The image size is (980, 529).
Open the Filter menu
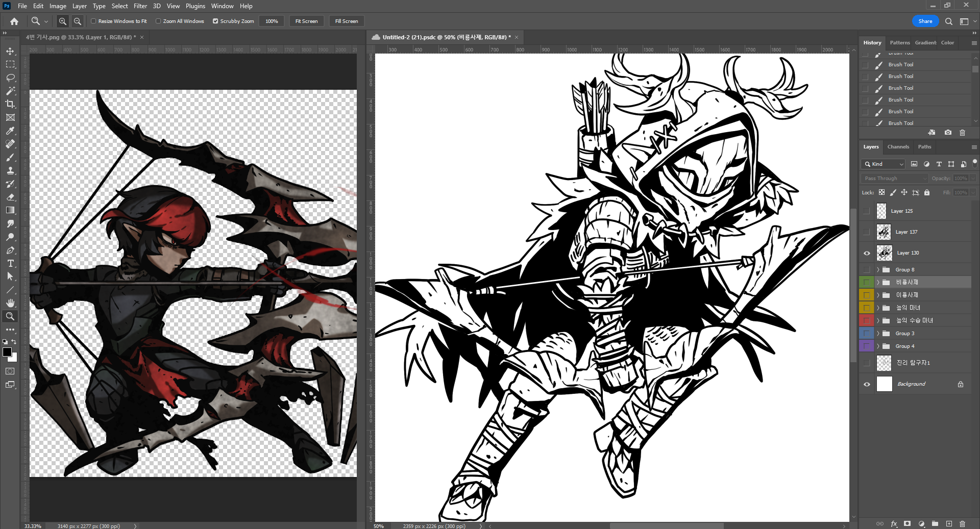pyautogui.click(x=140, y=6)
